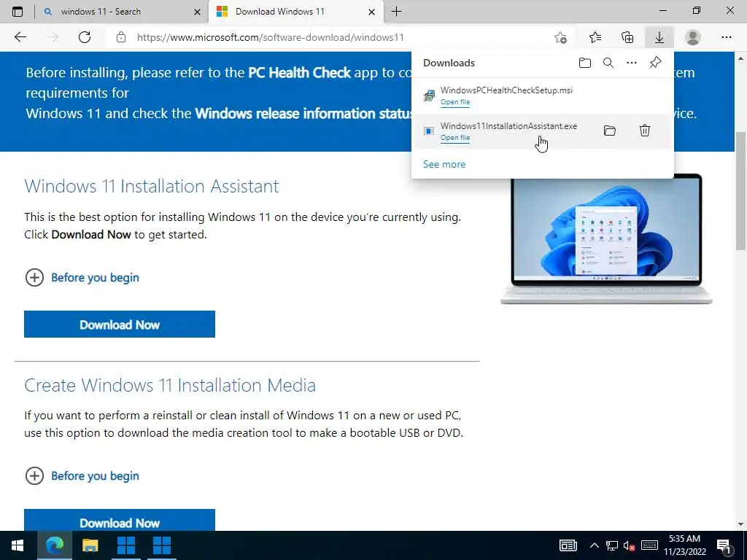Click the disabled Forward arrow
This screenshot has width=747, height=560.
click(53, 37)
